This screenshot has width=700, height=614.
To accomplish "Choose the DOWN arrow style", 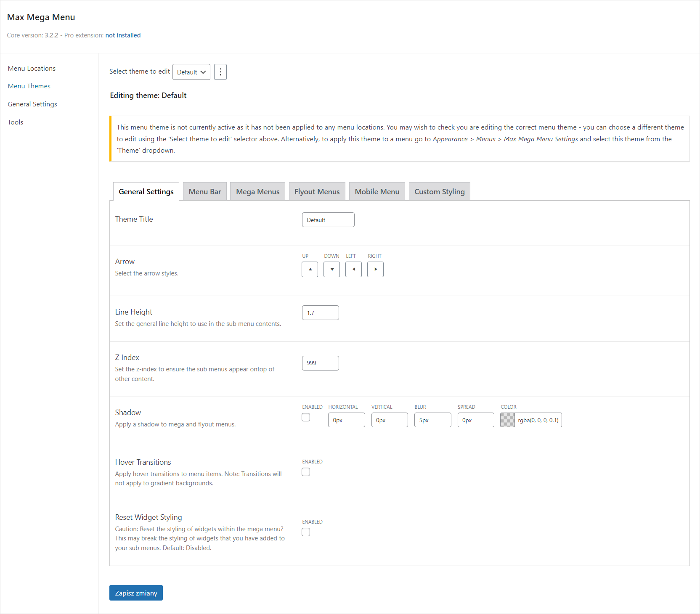I will [332, 269].
